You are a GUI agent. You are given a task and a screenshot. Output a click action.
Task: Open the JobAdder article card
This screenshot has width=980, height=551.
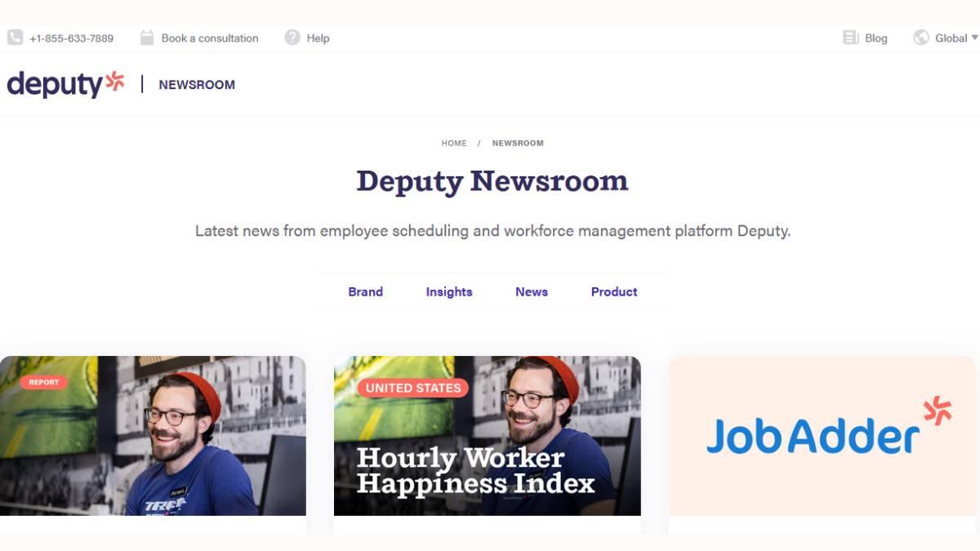[822, 436]
